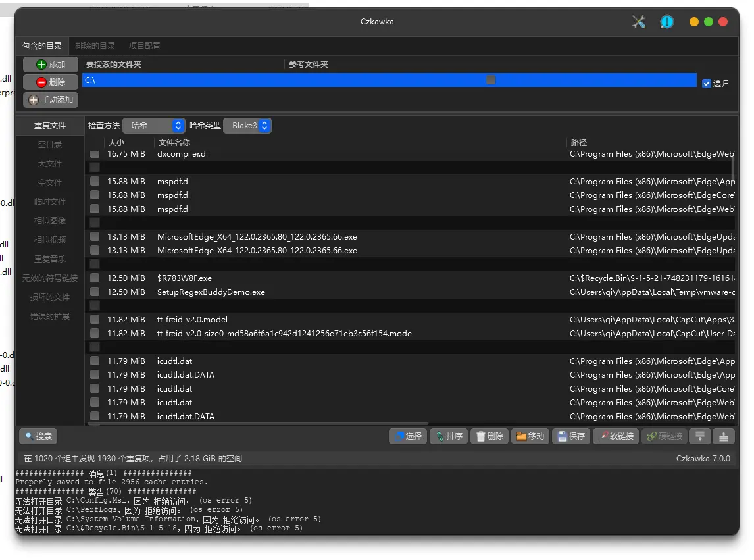Select 相似图像 in the left sidebar

(x=50, y=221)
